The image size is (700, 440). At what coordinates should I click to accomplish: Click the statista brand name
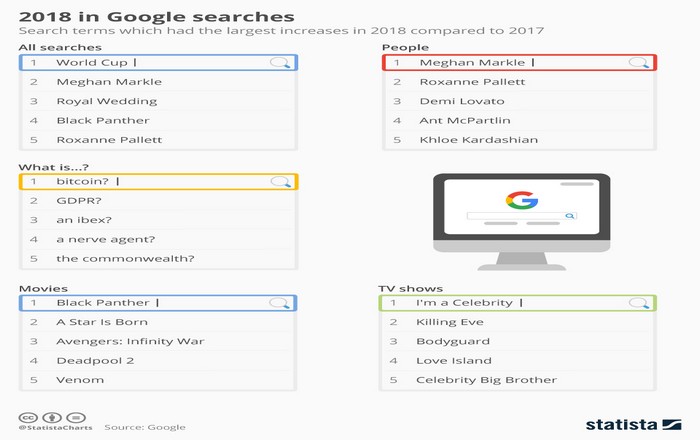(621, 424)
